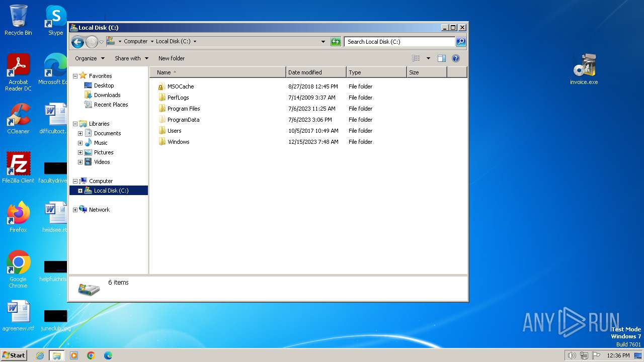The width and height of the screenshot is (644, 362).
Task: Click the Search Local Disk (C:) field
Action: click(x=400, y=42)
